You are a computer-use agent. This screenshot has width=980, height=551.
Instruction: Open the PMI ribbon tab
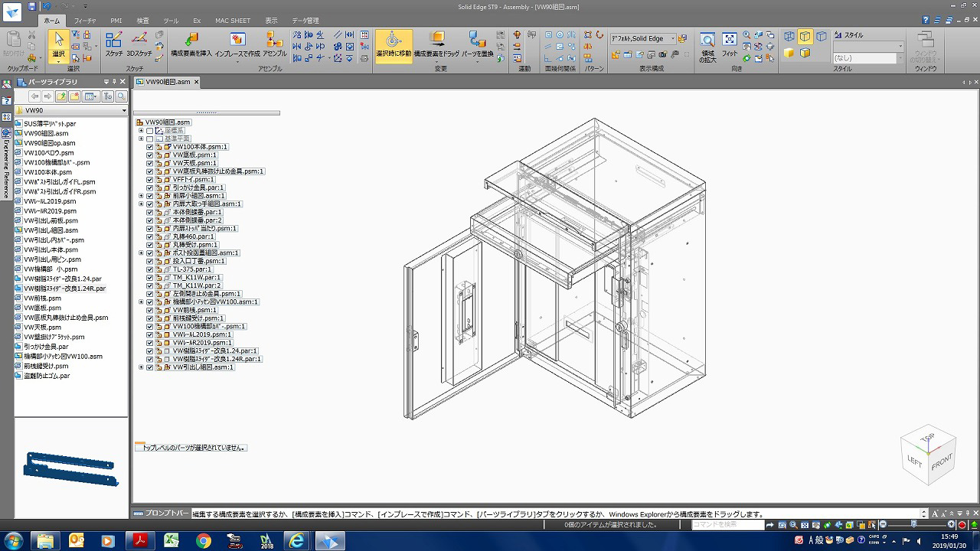tap(116, 21)
